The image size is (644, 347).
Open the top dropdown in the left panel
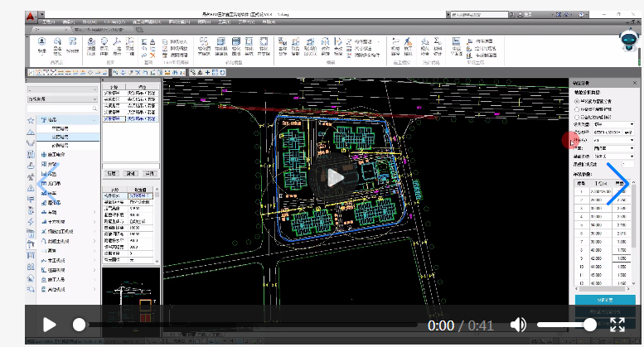[x=62, y=89]
